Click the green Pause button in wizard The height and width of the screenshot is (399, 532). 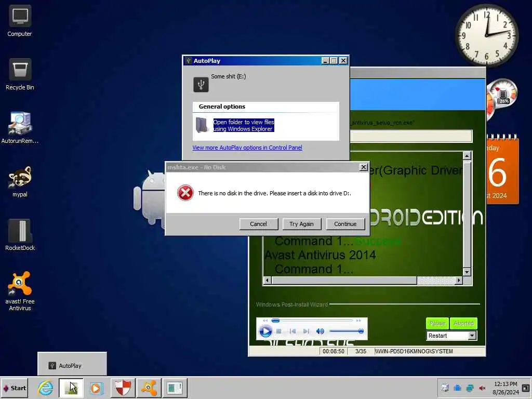pos(437,323)
